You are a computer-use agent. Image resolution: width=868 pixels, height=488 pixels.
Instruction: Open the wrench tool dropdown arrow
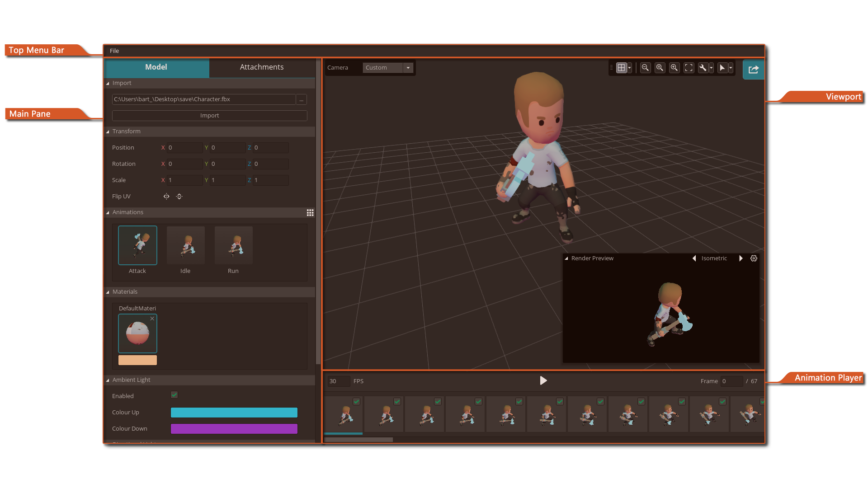click(711, 68)
